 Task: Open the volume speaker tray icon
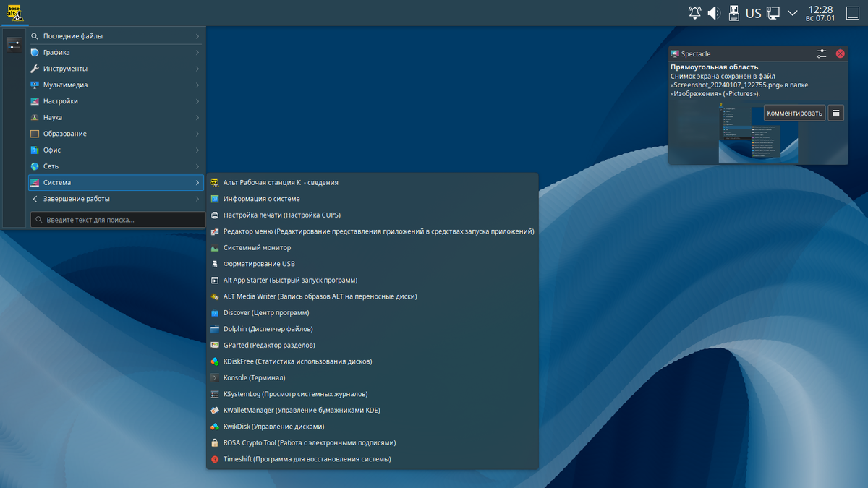pyautogui.click(x=714, y=13)
